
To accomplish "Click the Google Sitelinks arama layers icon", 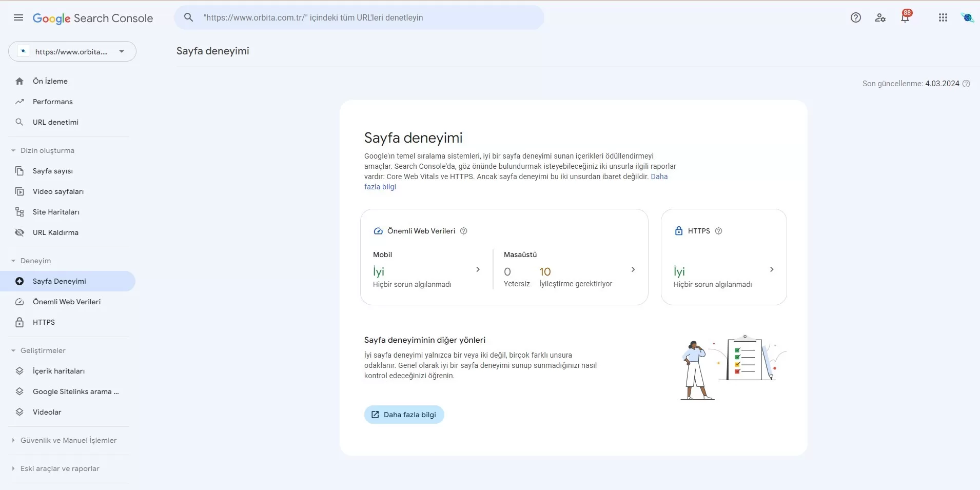I will tap(19, 391).
